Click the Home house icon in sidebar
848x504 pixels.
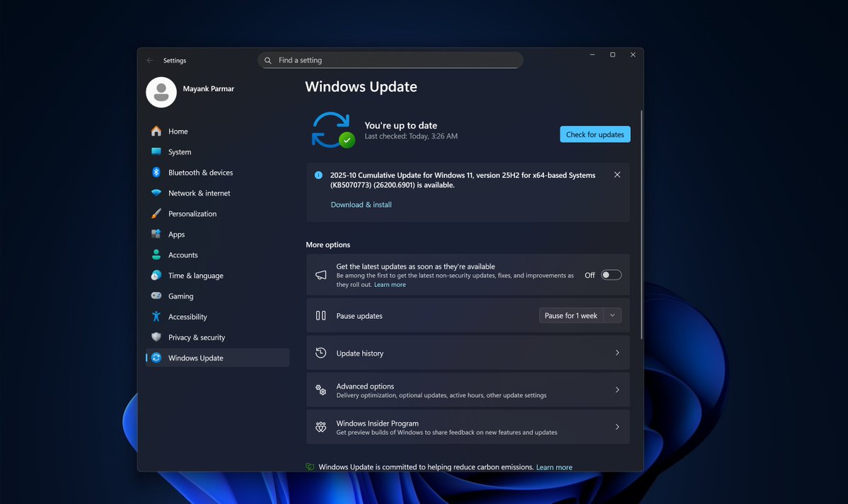click(x=156, y=131)
